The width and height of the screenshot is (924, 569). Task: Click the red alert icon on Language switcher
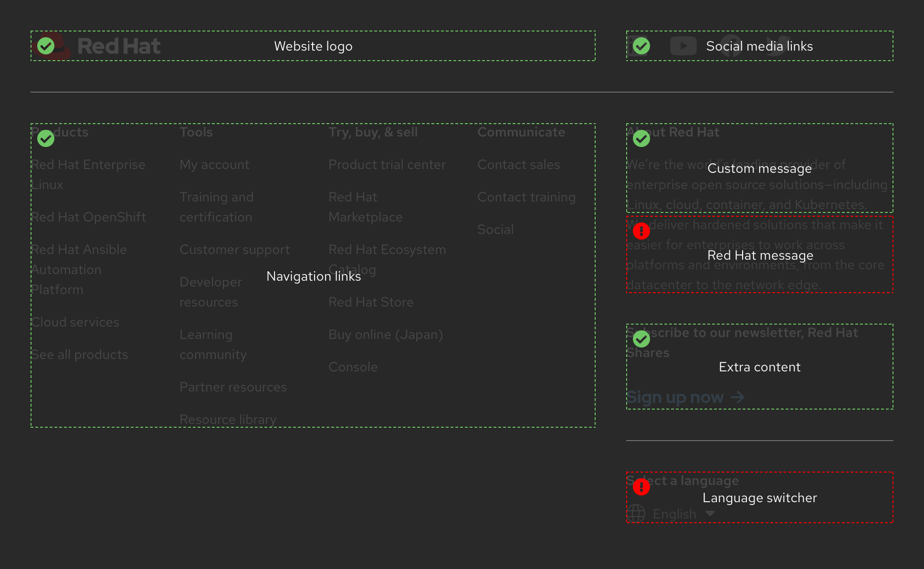tap(641, 487)
